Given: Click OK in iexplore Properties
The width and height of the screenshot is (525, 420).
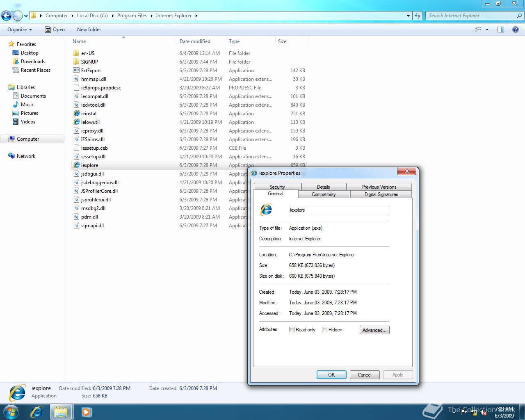Looking at the screenshot, I should (331, 375).
